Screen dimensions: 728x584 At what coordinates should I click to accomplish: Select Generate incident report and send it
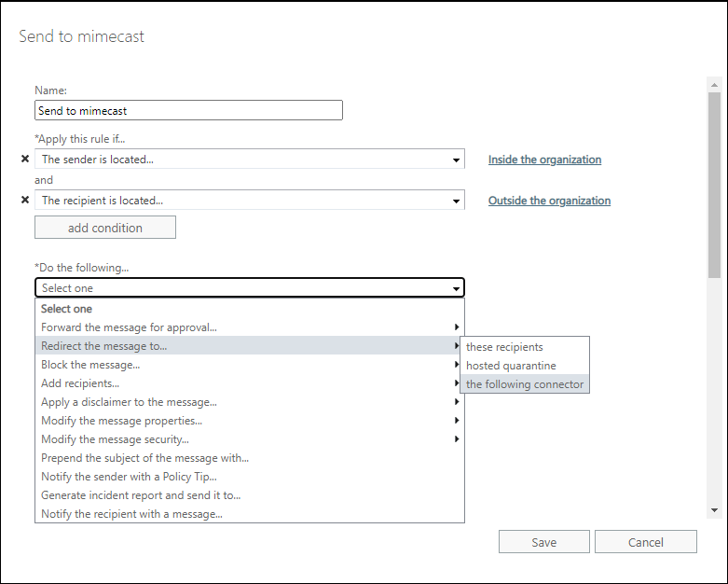(141, 495)
